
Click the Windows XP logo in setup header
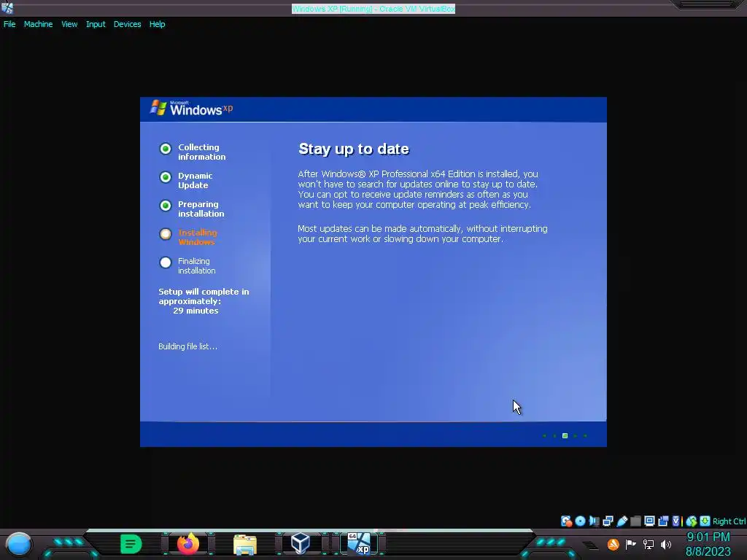192,108
